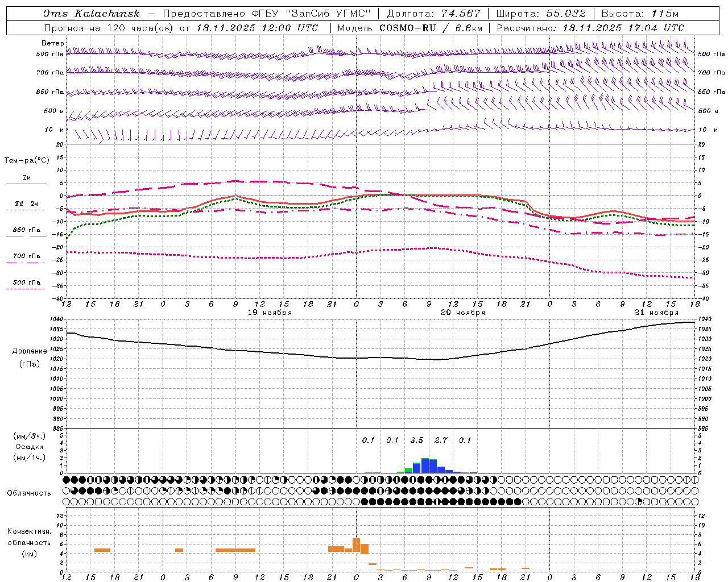Click the 3.5 precipitation total value

point(417,440)
